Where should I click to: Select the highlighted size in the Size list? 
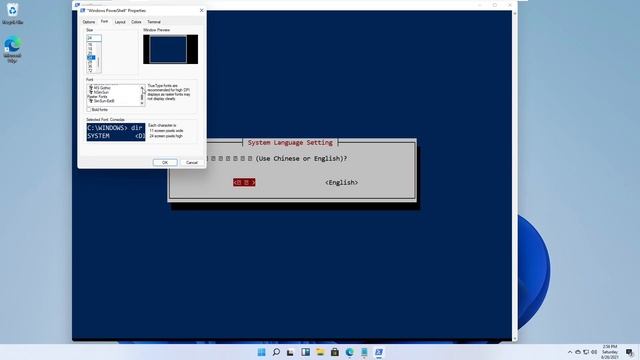tap(91, 58)
